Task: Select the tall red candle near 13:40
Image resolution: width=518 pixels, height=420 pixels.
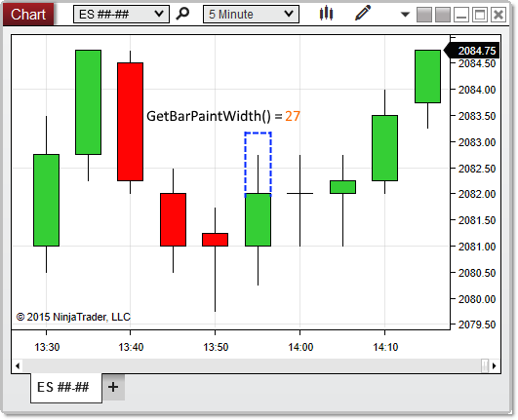Action: coord(130,122)
